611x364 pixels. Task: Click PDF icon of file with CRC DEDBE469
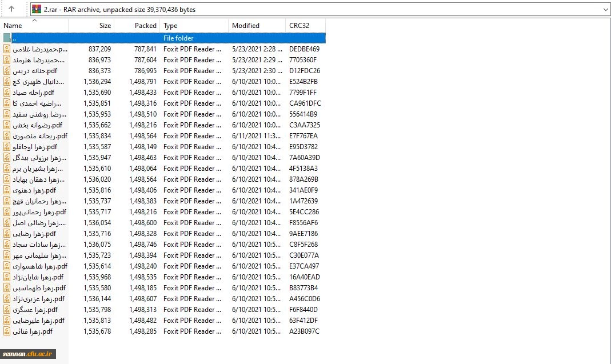[x=7, y=49]
